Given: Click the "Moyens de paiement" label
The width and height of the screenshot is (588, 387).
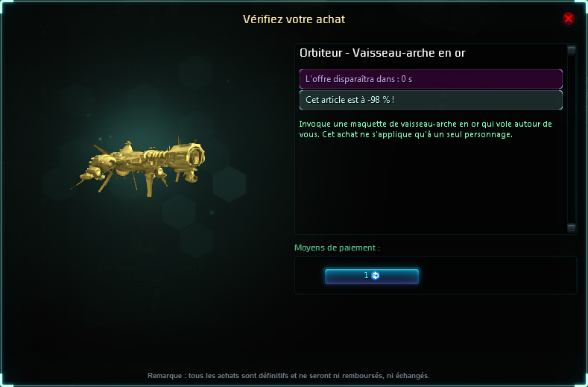Looking at the screenshot, I should click(x=337, y=248).
